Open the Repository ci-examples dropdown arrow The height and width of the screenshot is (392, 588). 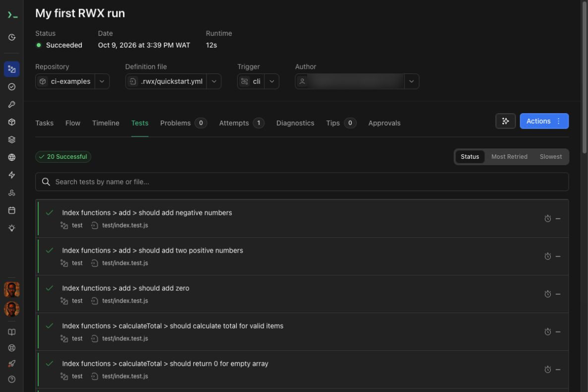pos(102,81)
